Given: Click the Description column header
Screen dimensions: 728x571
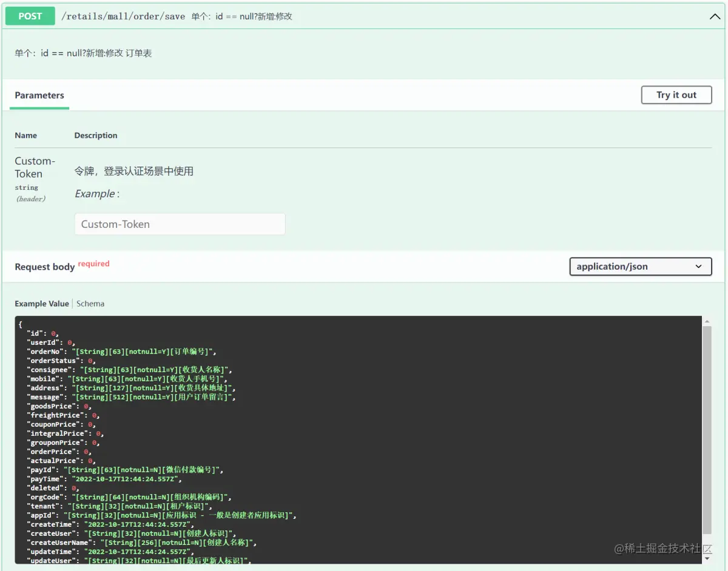Looking at the screenshot, I should [x=95, y=135].
